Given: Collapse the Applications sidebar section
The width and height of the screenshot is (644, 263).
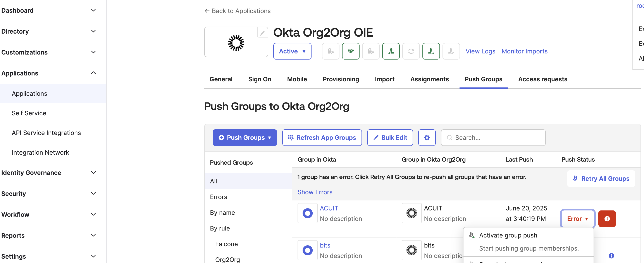Looking at the screenshot, I should [93, 73].
